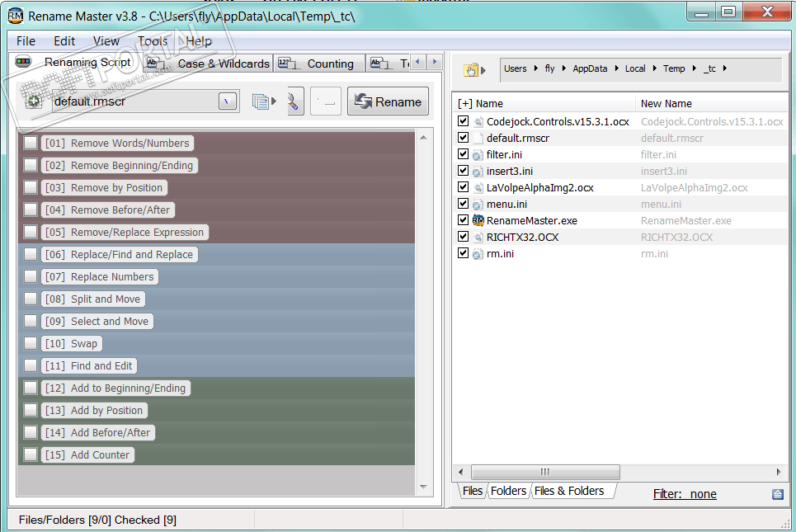Click the script list's scroll up arrow
The height and width of the screenshot is (532, 796).
423,138
